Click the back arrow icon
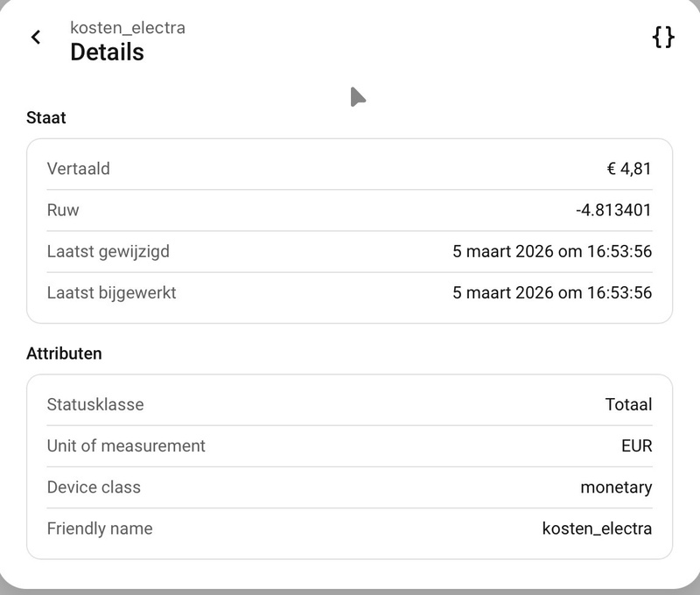This screenshot has height=595, width=700. 36,37
